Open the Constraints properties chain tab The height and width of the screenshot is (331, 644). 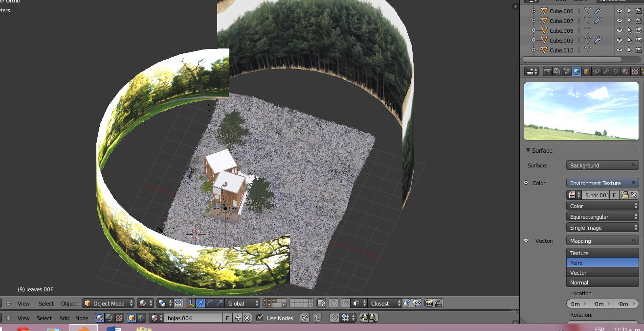pos(596,71)
